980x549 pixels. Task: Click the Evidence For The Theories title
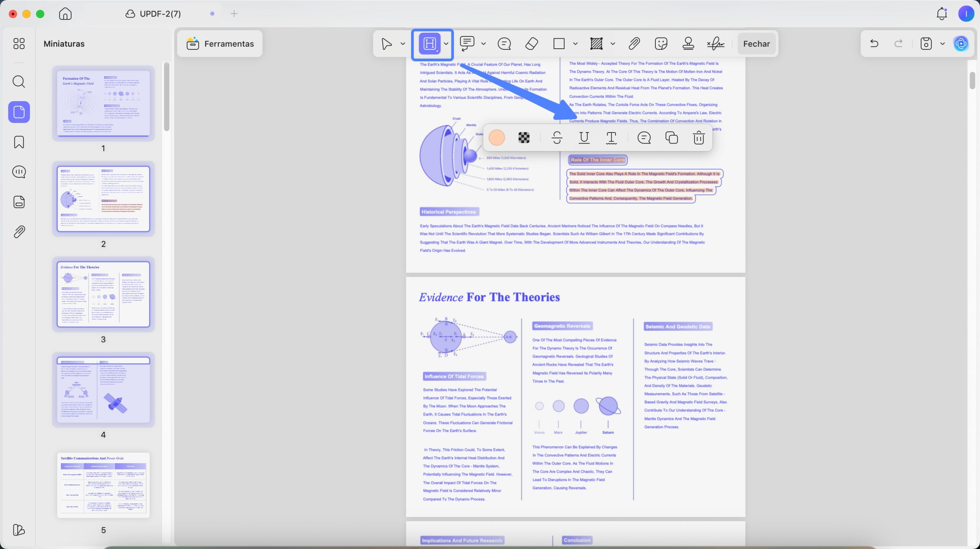click(x=489, y=297)
